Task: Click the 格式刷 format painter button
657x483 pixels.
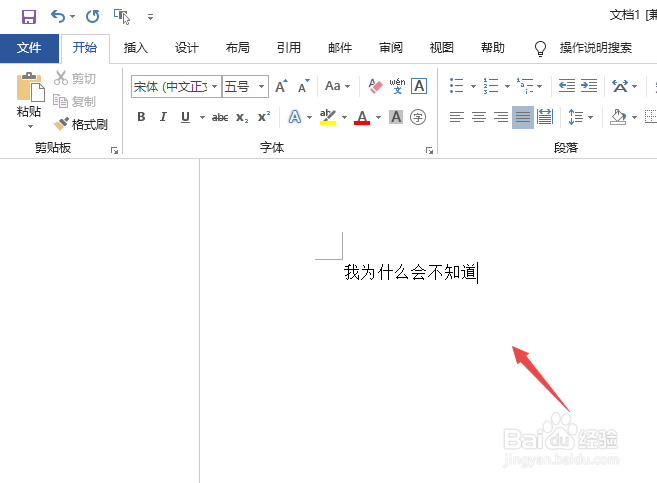Action: pos(81,124)
